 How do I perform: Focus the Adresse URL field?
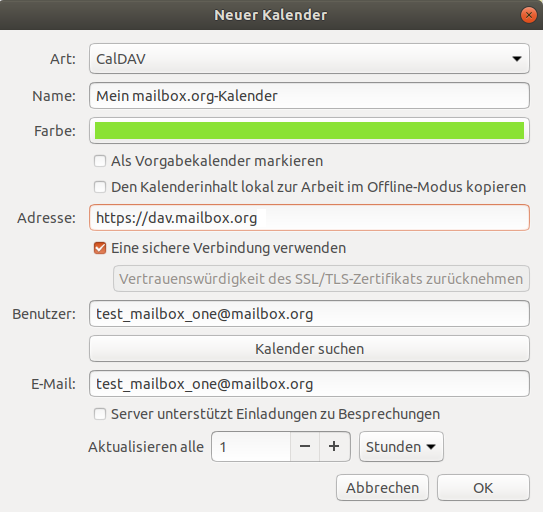(309, 218)
